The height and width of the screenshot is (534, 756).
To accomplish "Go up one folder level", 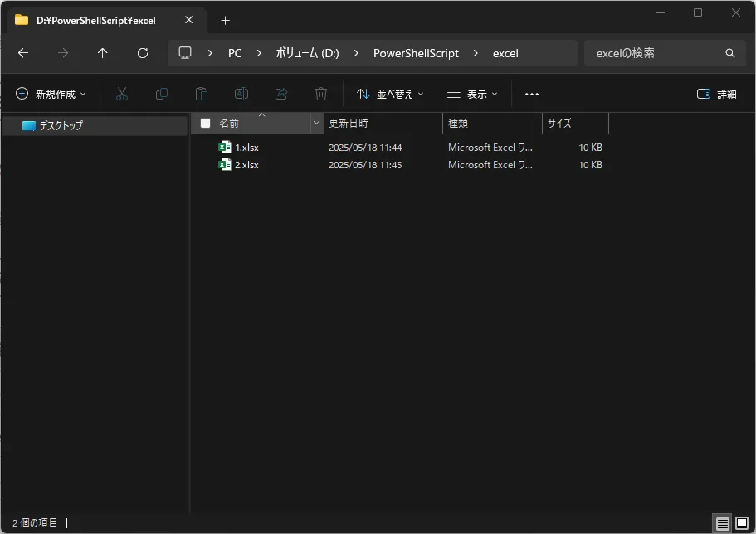I will (x=103, y=53).
